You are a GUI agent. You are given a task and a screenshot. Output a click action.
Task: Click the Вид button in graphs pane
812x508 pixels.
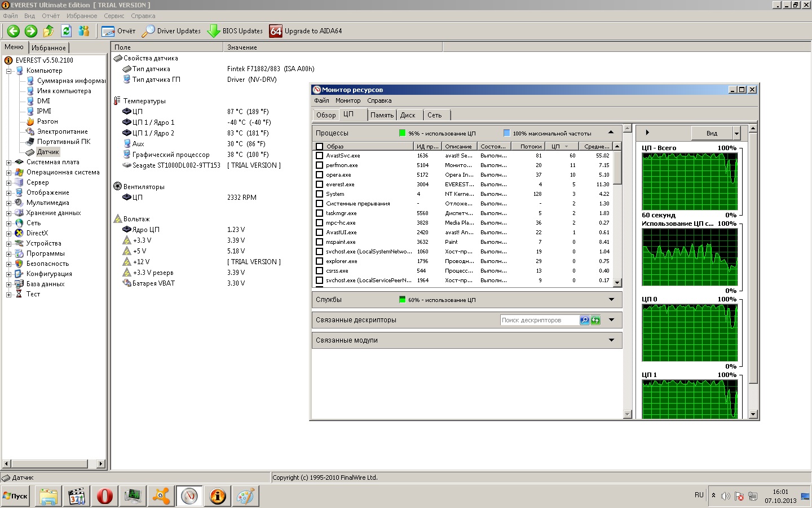[x=712, y=133]
